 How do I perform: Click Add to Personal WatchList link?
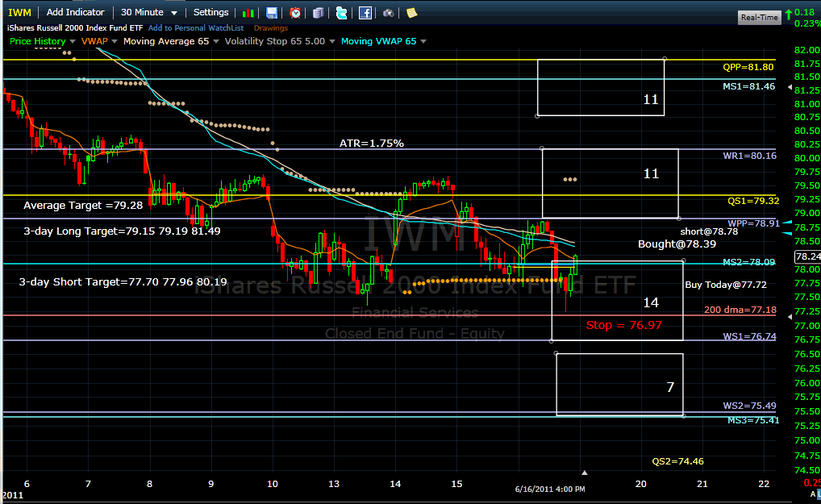196,27
